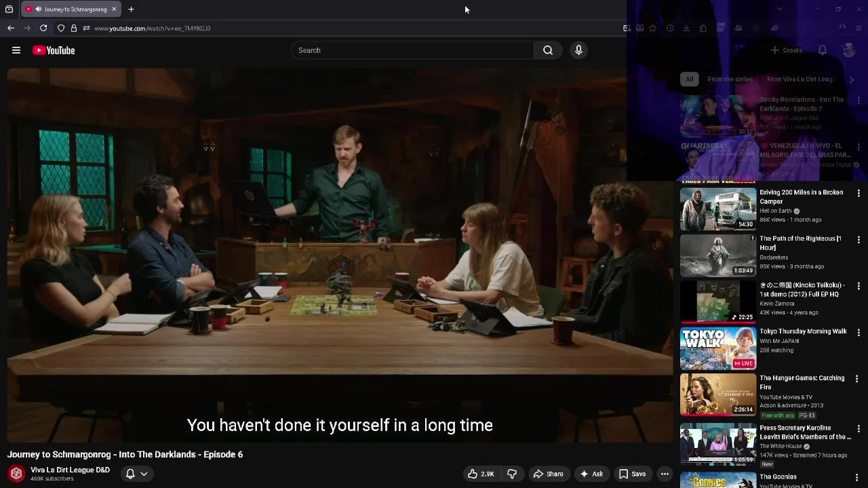This screenshot has width=868, height=488.
Task: Focus the YouTube search field
Action: (412, 50)
